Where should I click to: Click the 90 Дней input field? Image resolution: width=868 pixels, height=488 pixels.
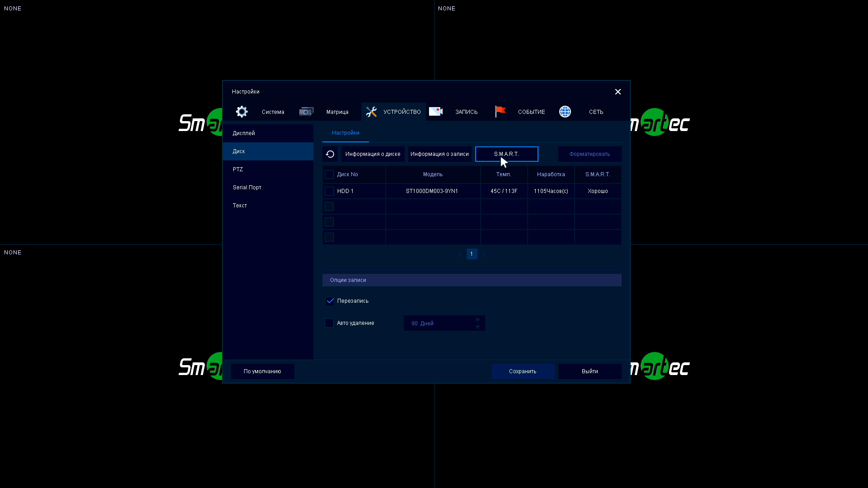pyautogui.click(x=439, y=323)
